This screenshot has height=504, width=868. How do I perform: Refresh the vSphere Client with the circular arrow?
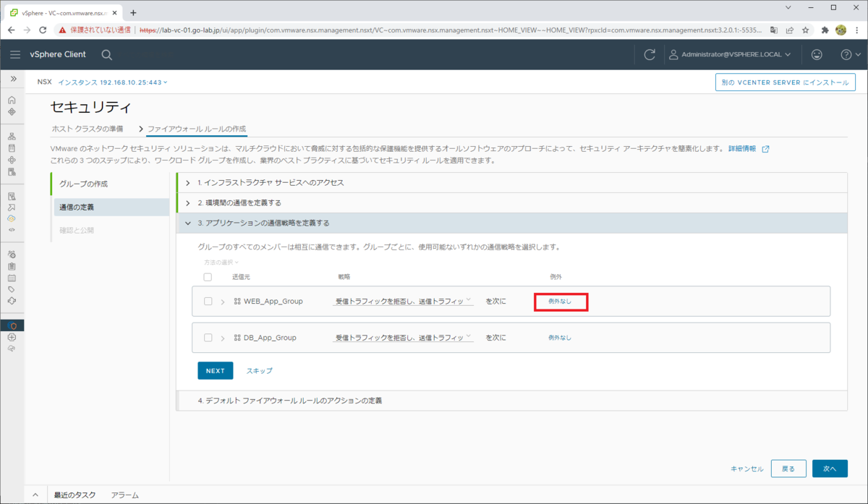coord(650,54)
